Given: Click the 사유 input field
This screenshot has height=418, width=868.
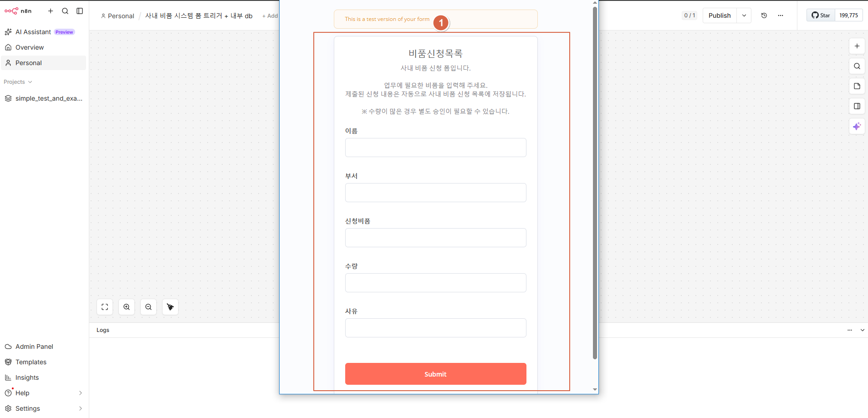Looking at the screenshot, I should tap(436, 328).
